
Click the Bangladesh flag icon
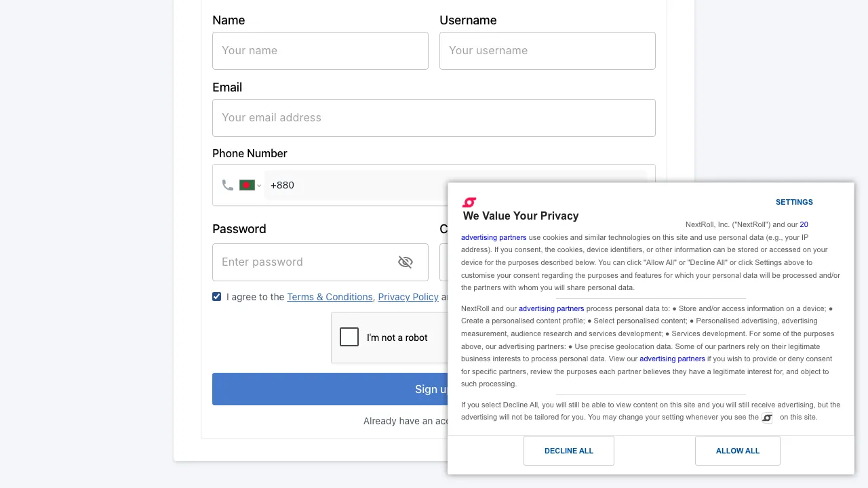(x=247, y=184)
